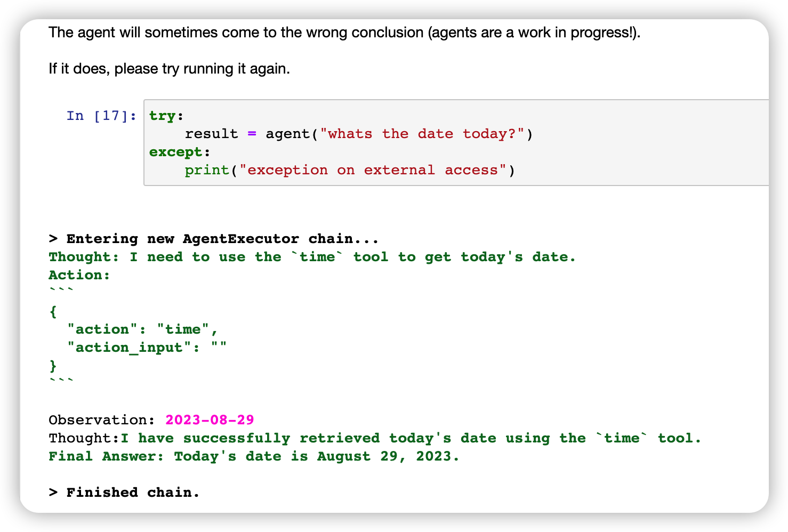788x532 pixels.
Task: Click the except keyword line
Action: (x=180, y=152)
